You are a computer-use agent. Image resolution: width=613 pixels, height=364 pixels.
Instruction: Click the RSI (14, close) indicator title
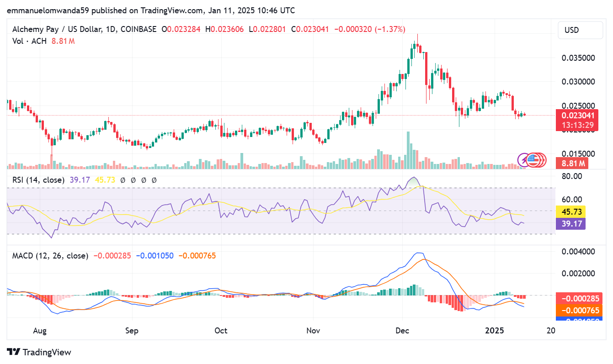click(38, 180)
